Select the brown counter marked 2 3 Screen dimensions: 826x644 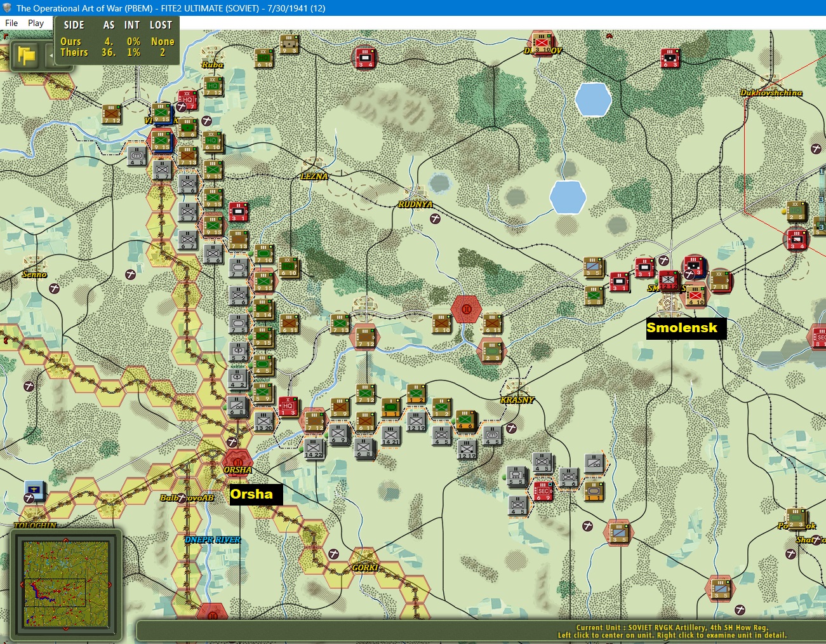(492, 351)
